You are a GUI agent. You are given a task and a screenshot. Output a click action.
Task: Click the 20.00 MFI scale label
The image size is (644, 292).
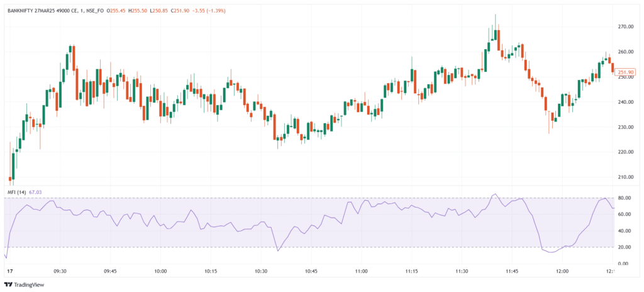(626, 247)
